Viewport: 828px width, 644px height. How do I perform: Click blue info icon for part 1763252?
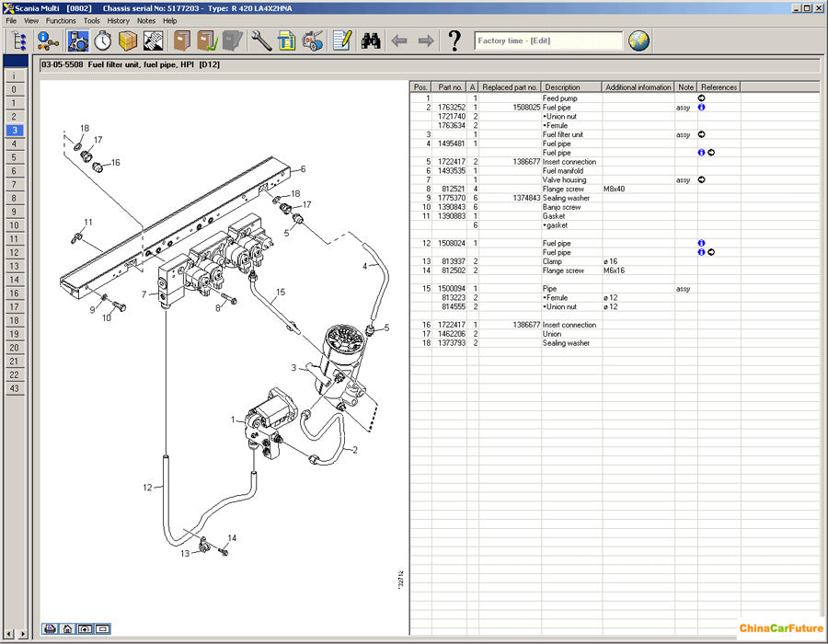coord(701,108)
